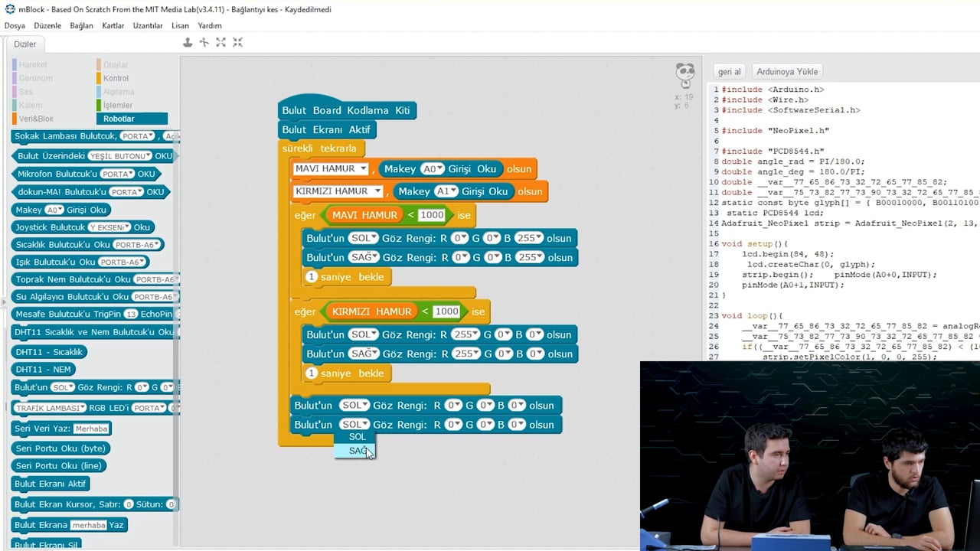
Task: Click the Arduinoya Yükle button
Action: (x=787, y=71)
